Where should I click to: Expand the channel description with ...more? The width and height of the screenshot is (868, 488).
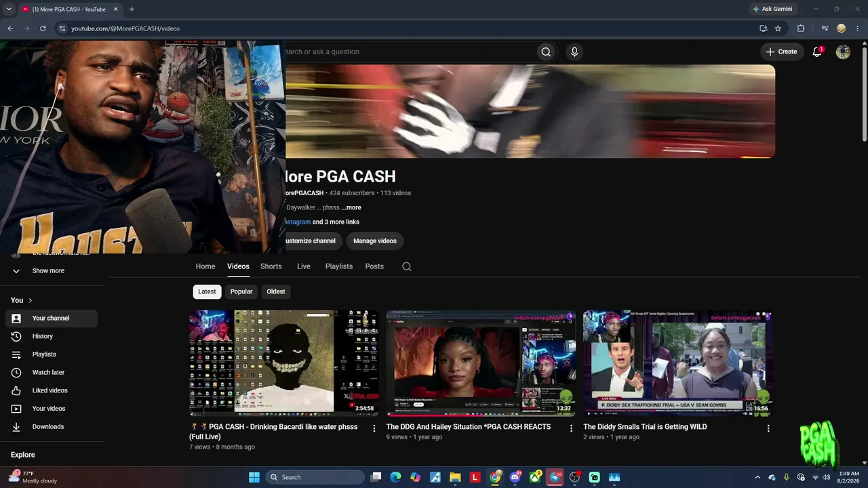pyautogui.click(x=351, y=207)
